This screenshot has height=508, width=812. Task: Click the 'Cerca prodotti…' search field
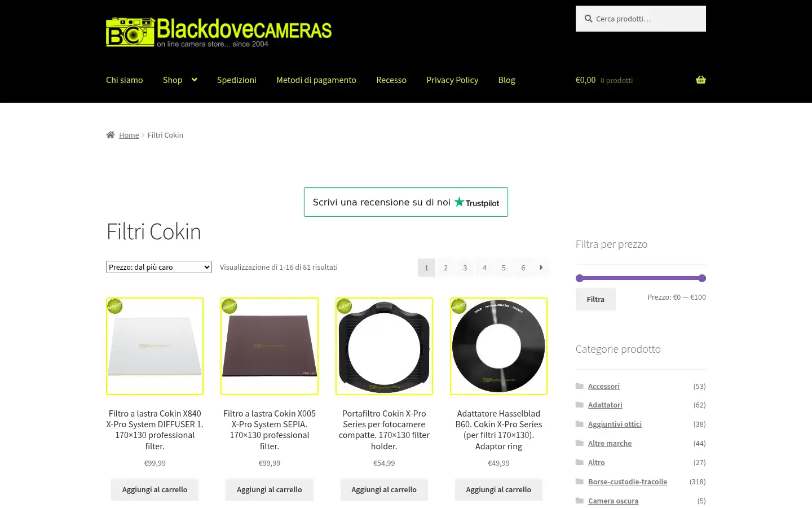point(641,19)
